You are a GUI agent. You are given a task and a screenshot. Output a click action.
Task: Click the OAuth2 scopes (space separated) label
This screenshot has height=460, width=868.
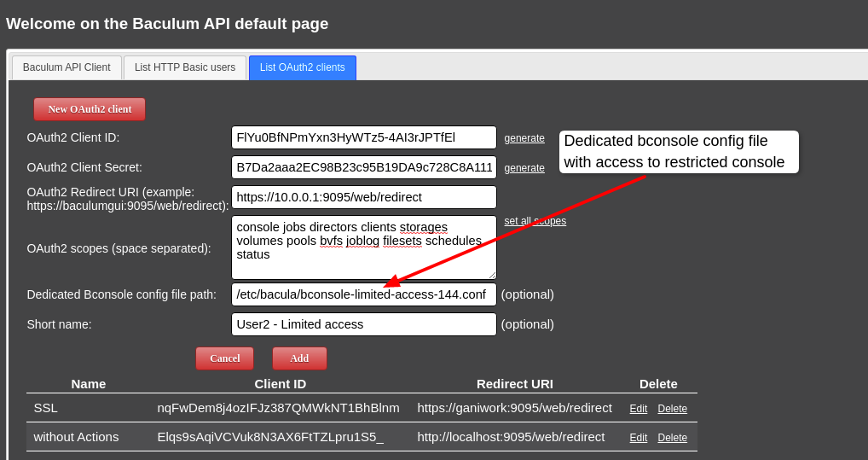119,248
